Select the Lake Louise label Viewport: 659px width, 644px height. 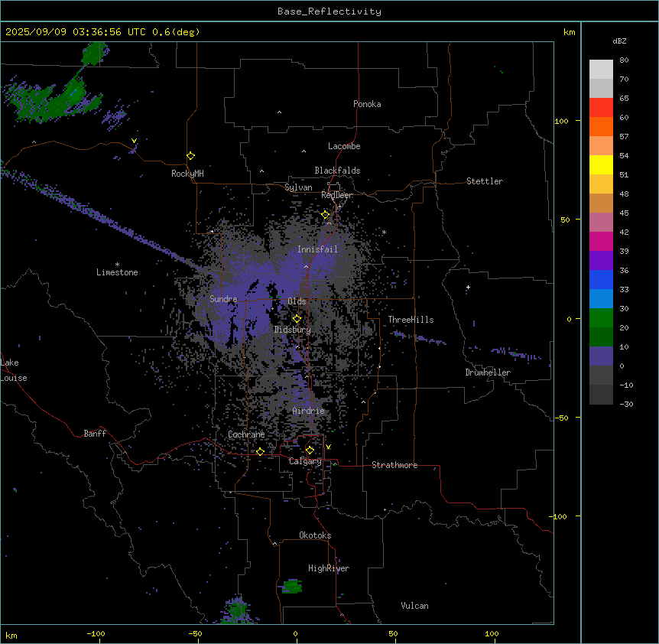coord(14,370)
